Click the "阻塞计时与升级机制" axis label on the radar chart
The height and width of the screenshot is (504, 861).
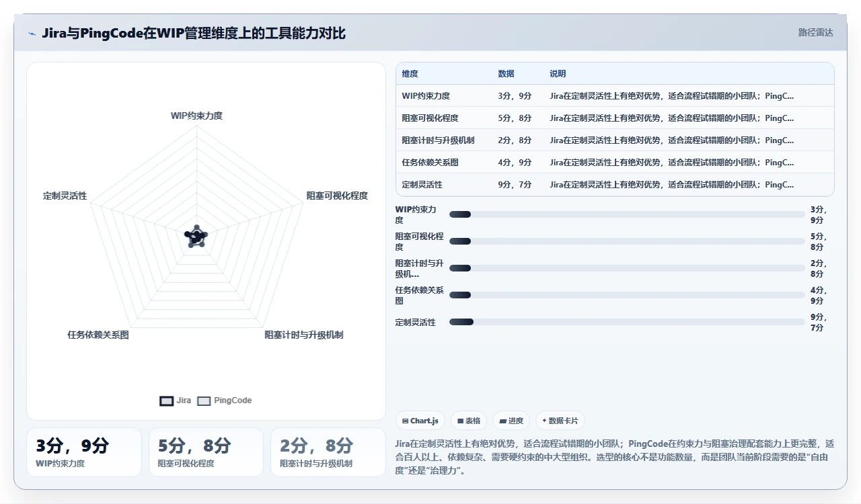[x=304, y=335]
